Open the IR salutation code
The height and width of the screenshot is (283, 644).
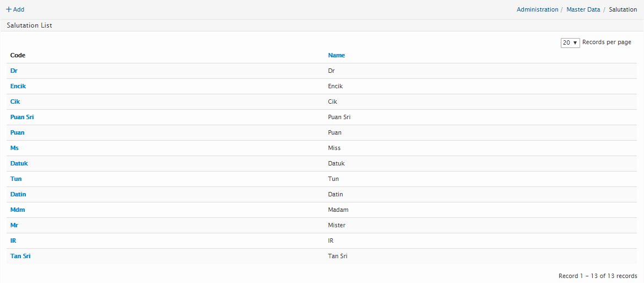[13, 241]
